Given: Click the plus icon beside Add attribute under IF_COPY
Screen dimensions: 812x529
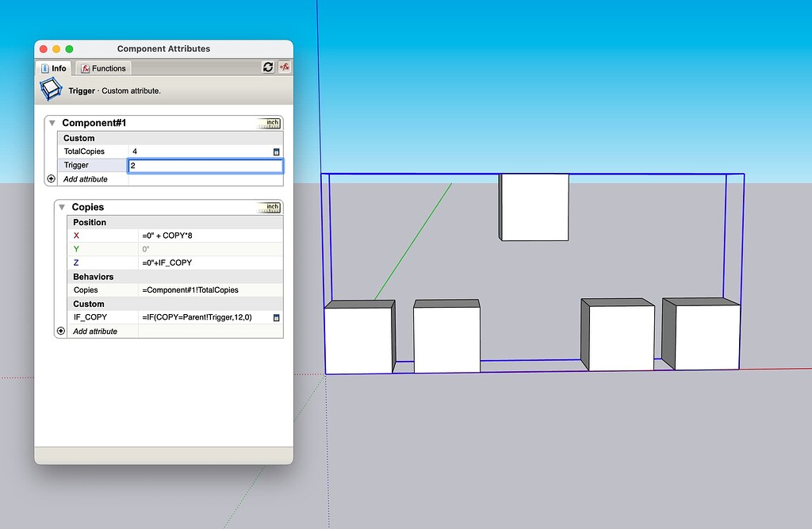Looking at the screenshot, I should coord(61,331).
